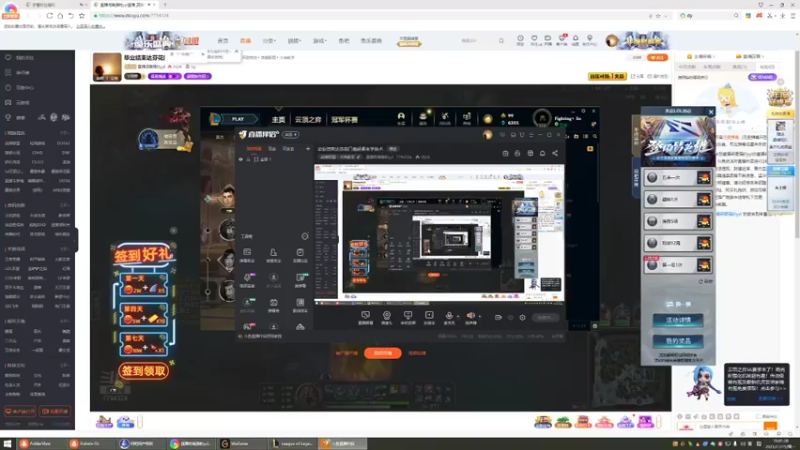Image resolution: width=800 pixels, height=450 pixels.
Task: Click the bell message icon in Douyu header
Action: tap(576, 39)
